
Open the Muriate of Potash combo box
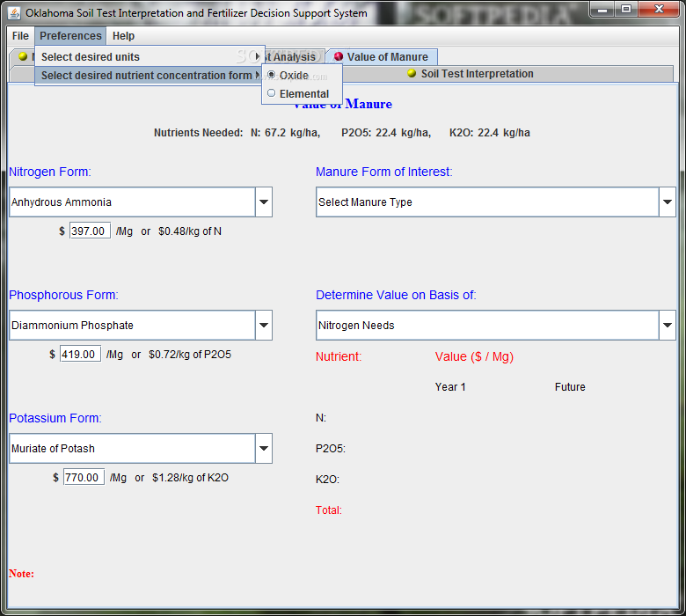pyautogui.click(x=141, y=448)
